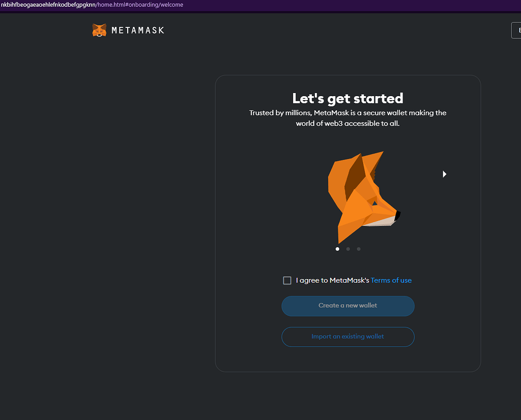Open the partially visible button at top right

pyautogui.click(x=516, y=30)
